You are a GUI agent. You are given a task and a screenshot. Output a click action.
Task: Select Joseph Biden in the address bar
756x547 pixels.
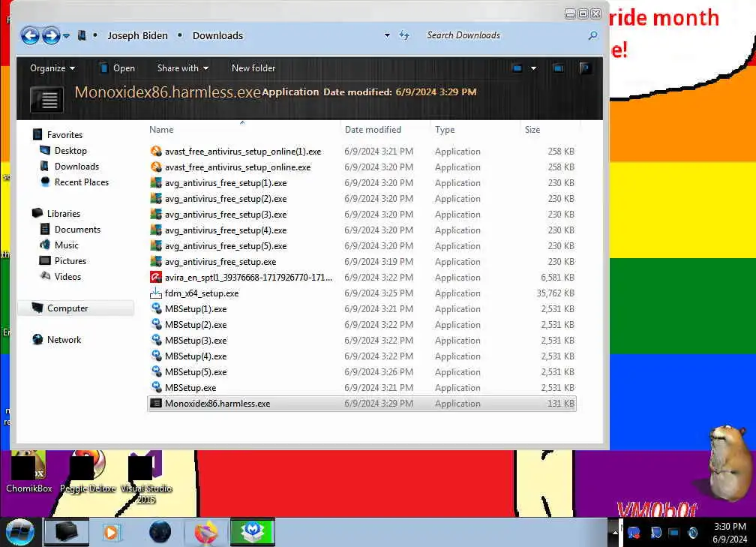pos(137,36)
